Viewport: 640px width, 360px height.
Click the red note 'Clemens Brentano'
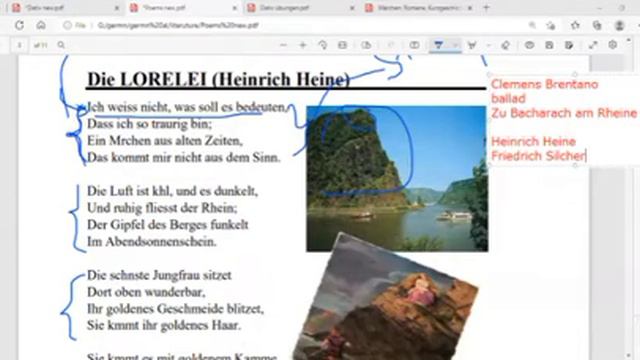544,84
